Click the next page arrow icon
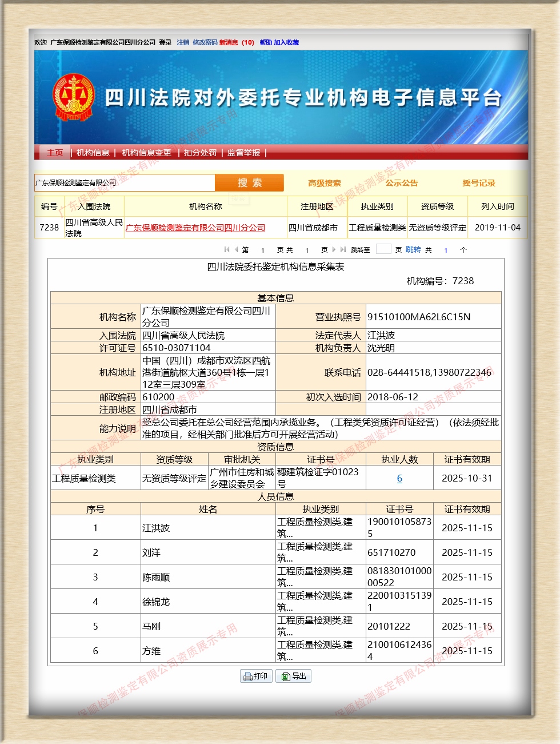This screenshot has width=560, height=744. pyautogui.click(x=334, y=249)
